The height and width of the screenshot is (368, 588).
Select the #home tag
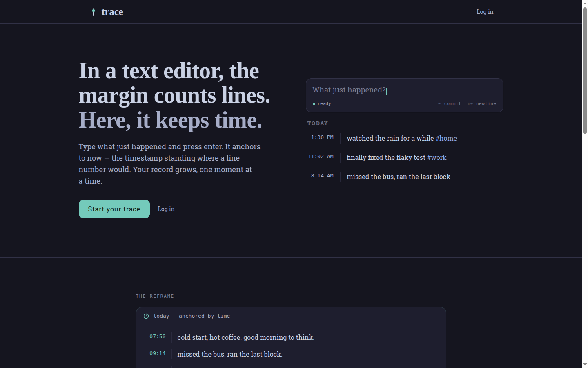pos(446,138)
